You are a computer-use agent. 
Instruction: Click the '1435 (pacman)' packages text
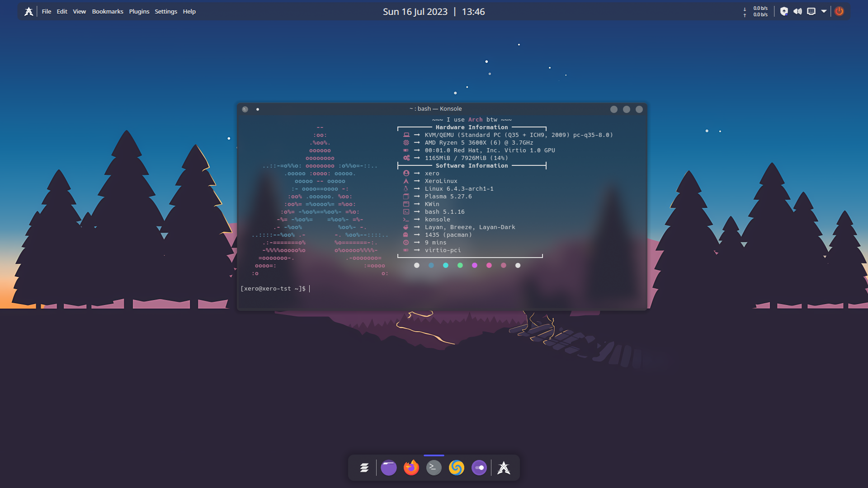[448, 235]
